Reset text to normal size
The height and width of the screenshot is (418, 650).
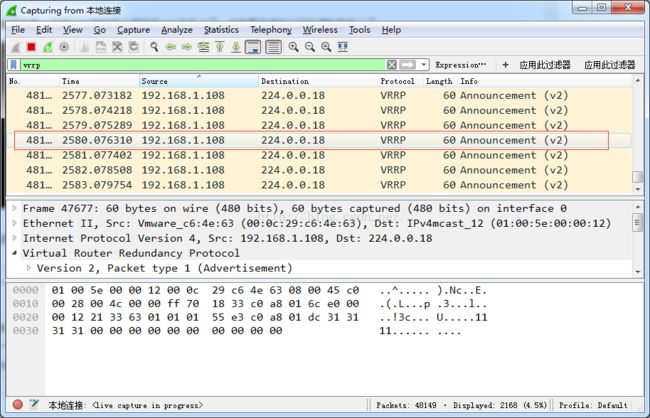pyautogui.click(x=326, y=47)
